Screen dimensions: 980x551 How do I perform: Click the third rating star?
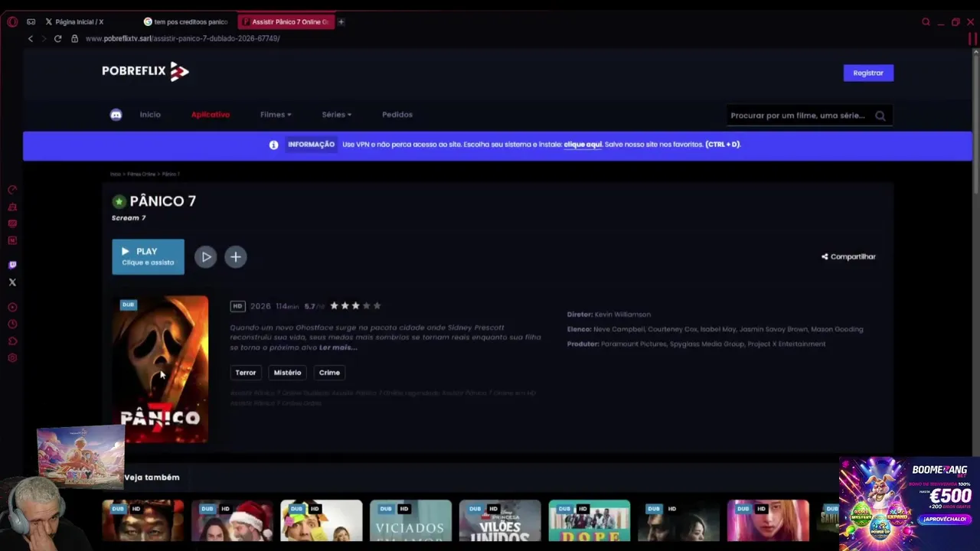pyautogui.click(x=355, y=305)
